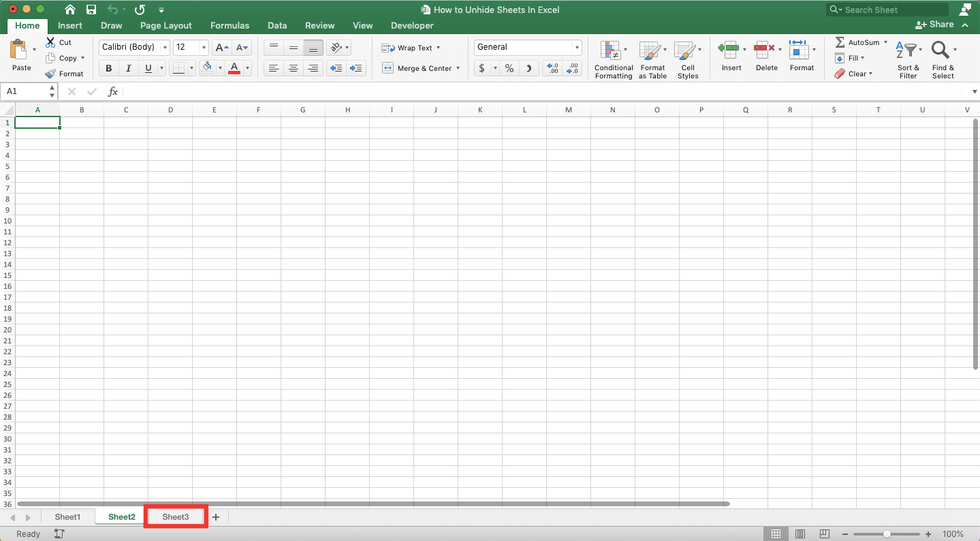Image resolution: width=980 pixels, height=541 pixels.
Task: Toggle bold formatting
Action: tap(108, 68)
